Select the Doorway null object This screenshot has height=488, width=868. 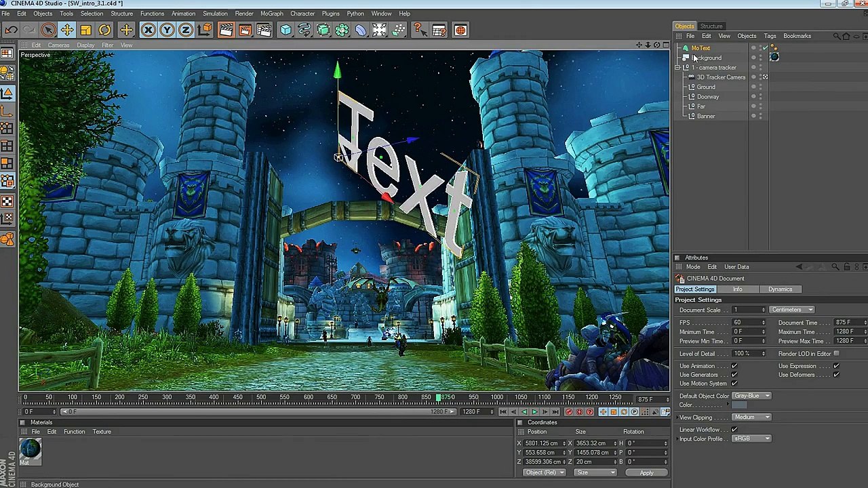pos(708,97)
